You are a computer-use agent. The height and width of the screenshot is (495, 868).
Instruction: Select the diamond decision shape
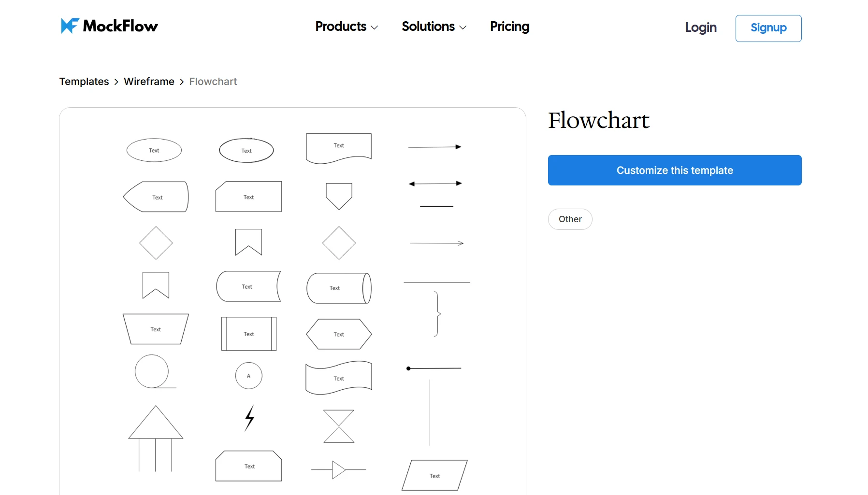pyautogui.click(x=155, y=243)
